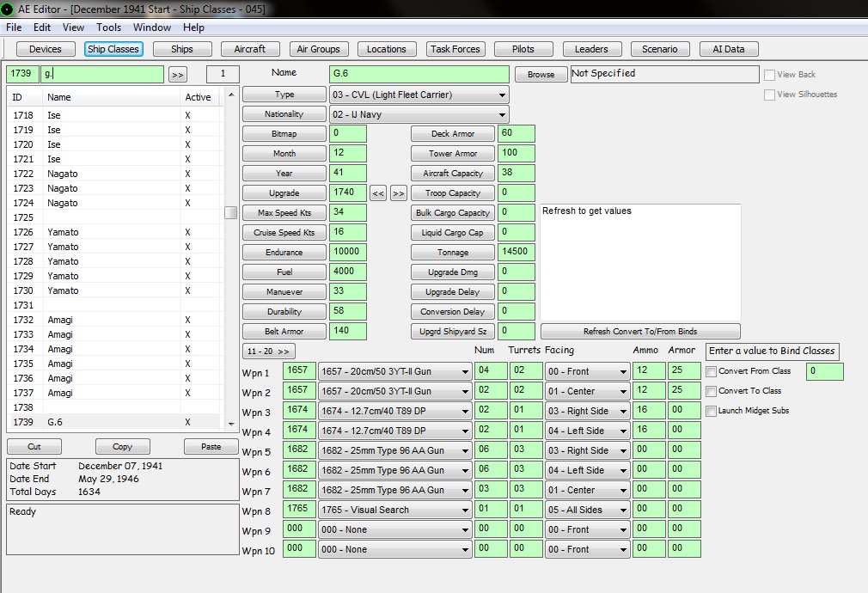Open the Nationality dropdown showing IJ Navy
868x593 pixels.
click(x=419, y=114)
